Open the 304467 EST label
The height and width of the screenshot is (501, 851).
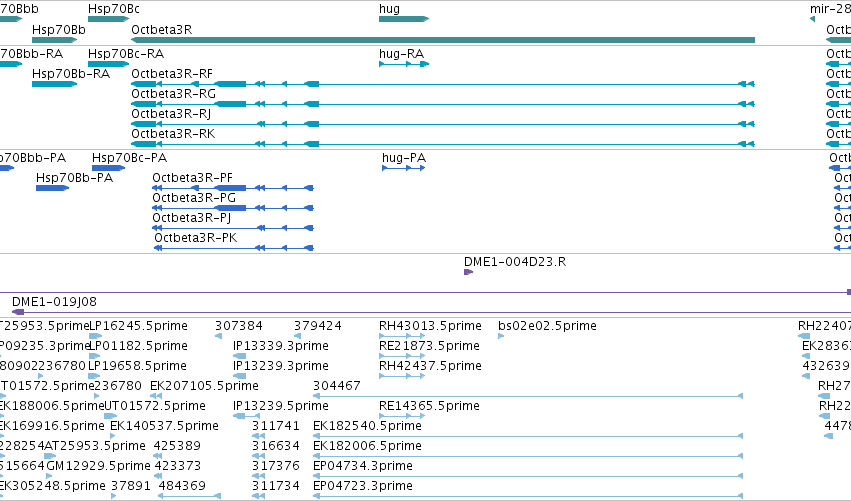click(x=336, y=386)
